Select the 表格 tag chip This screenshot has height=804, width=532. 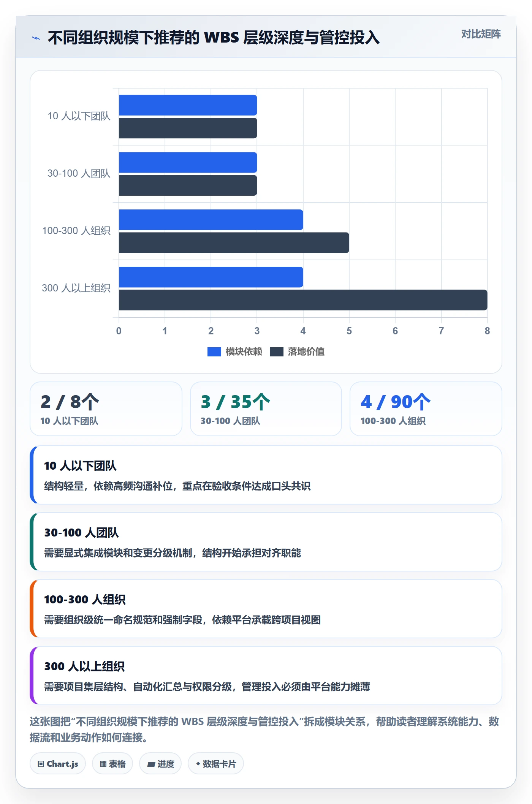pos(112,764)
